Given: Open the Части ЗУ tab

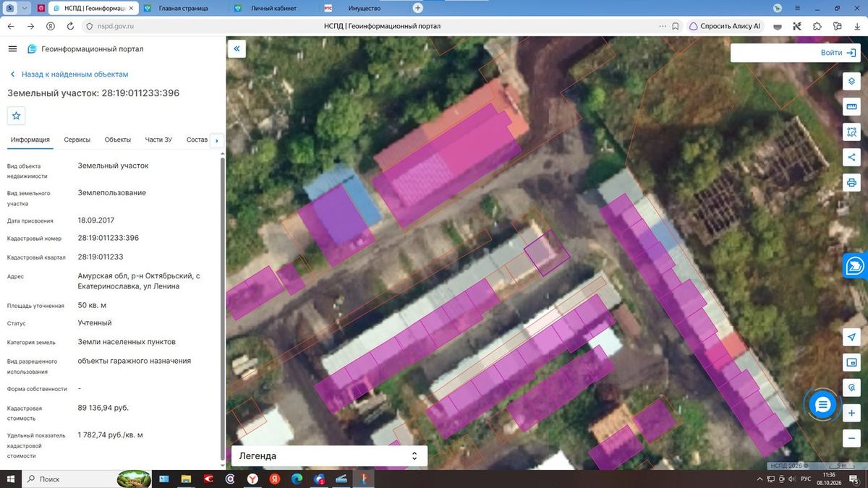Looking at the screenshot, I should pyautogui.click(x=158, y=140).
